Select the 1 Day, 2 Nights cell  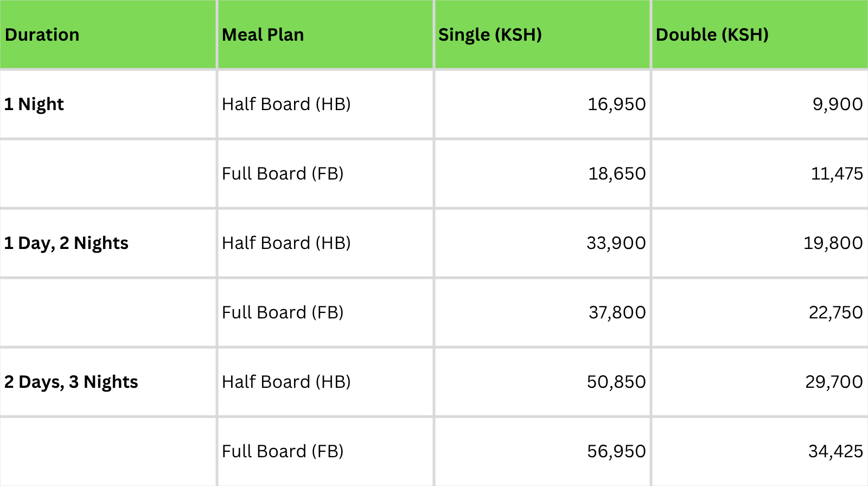(66, 243)
